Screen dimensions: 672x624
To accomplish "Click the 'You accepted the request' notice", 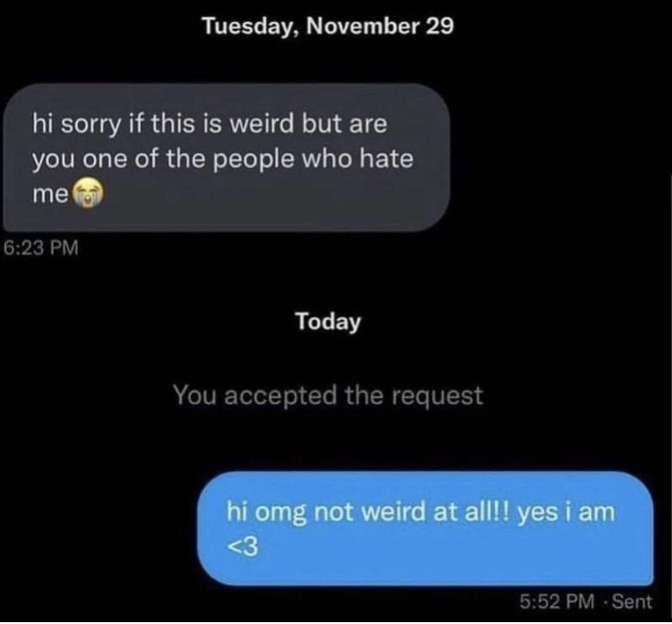I will click(328, 395).
